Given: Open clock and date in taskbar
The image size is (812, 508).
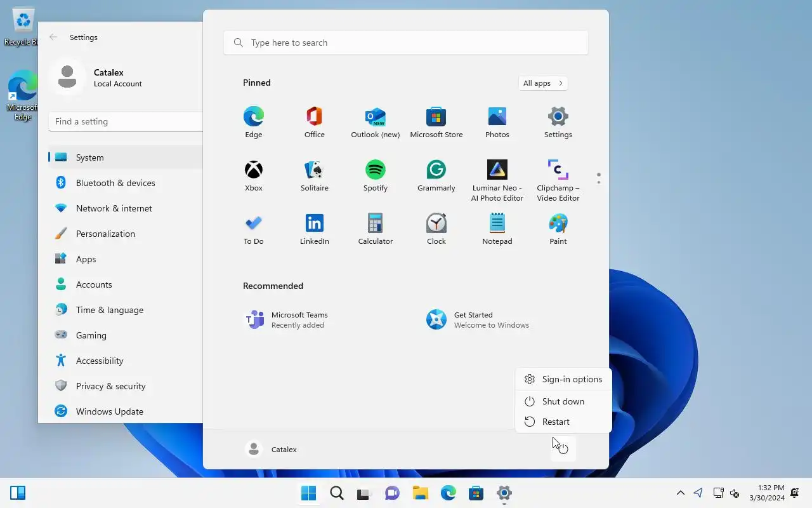Looking at the screenshot, I should 766,493.
